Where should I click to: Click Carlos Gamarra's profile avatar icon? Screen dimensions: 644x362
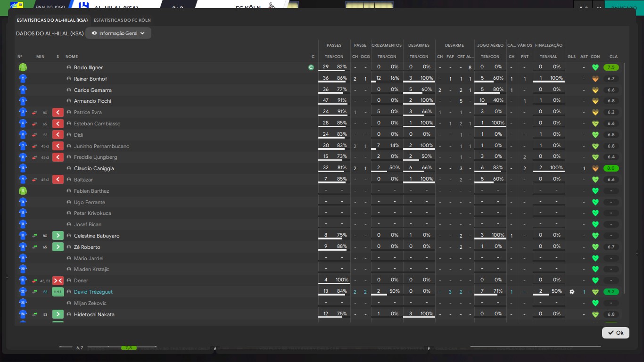(x=69, y=90)
